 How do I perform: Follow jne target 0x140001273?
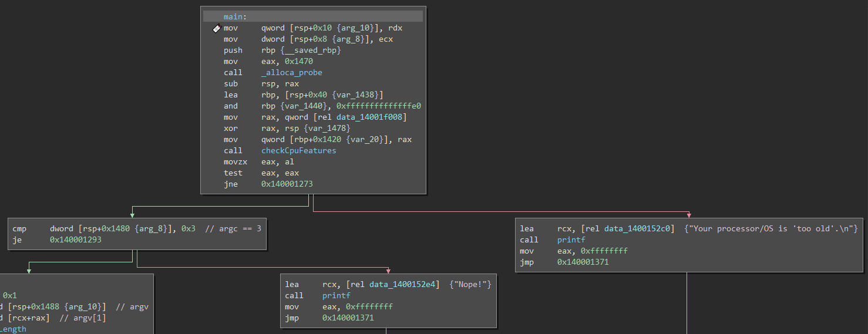pos(287,184)
